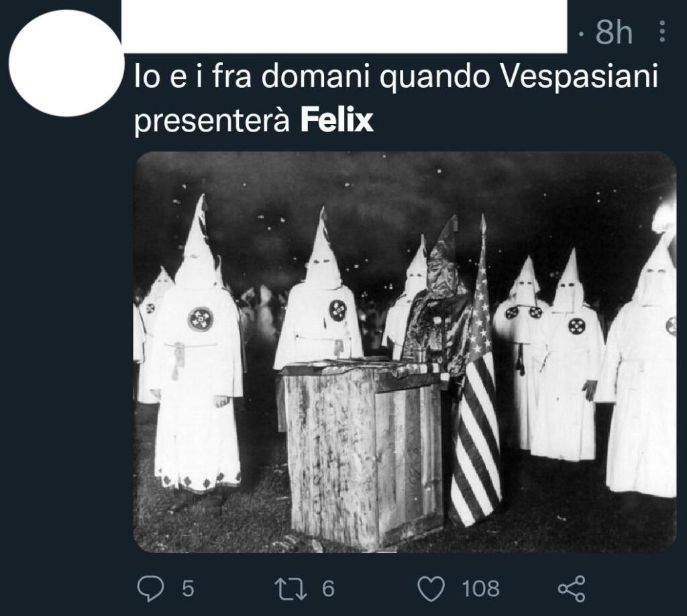Click the bold word Felix

click(x=337, y=121)
